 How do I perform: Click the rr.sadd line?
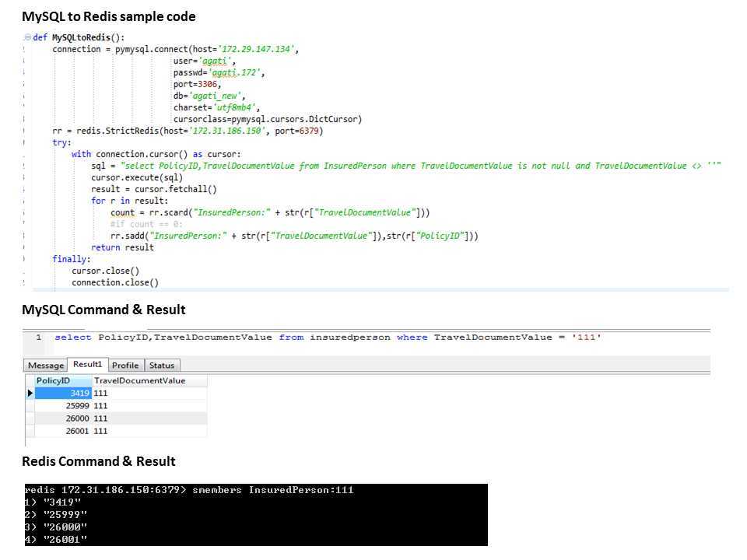point(294,236)
